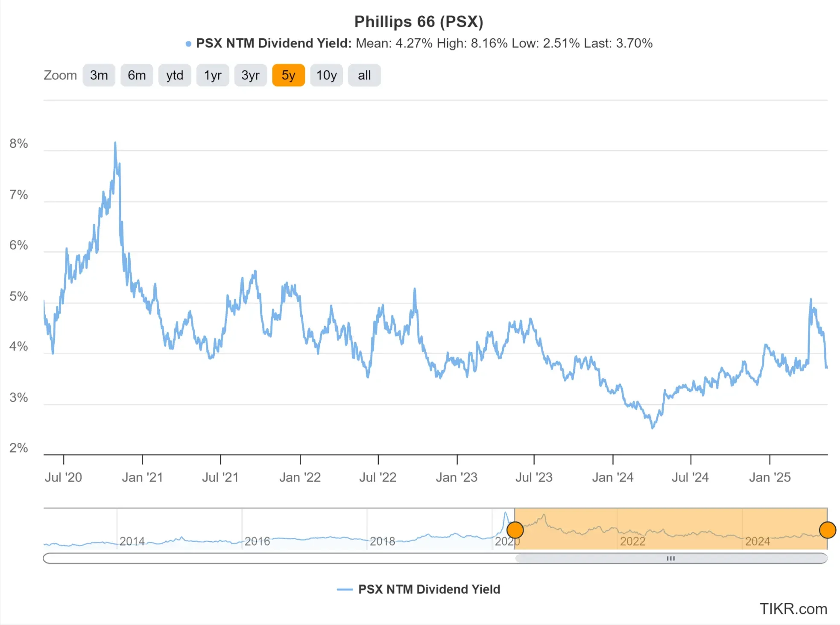The width and height of the screenshot is (840, 625).
Task: Set chart zoom to 6m
Action: (137, 75)
